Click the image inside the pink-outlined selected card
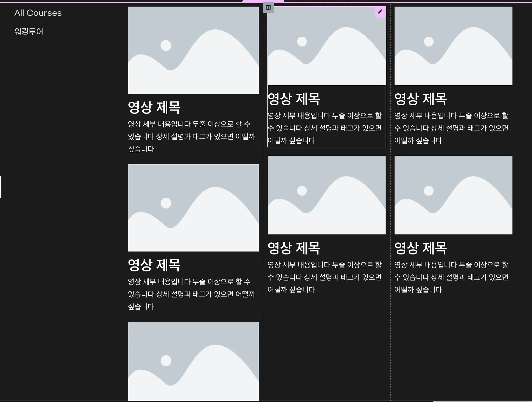 tap(326, 46)
